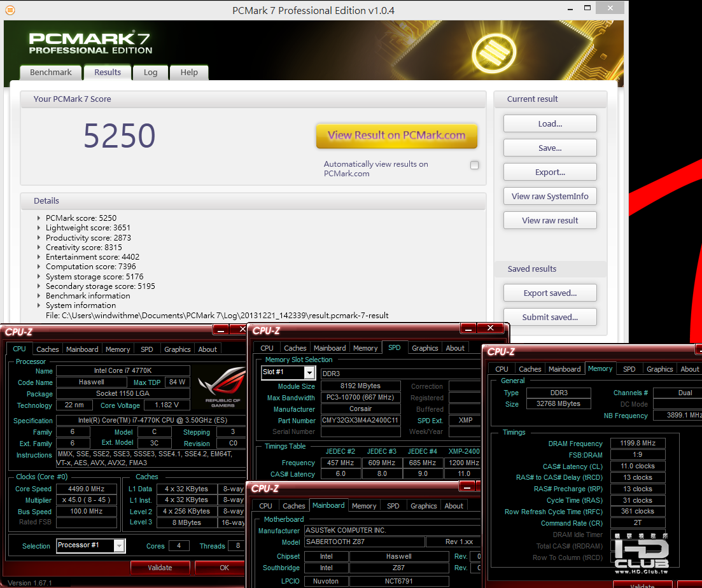Screen dimensions: 702x588
Task: Click Export saved... button
Action: pyautogui.click(x=550, y=293)
